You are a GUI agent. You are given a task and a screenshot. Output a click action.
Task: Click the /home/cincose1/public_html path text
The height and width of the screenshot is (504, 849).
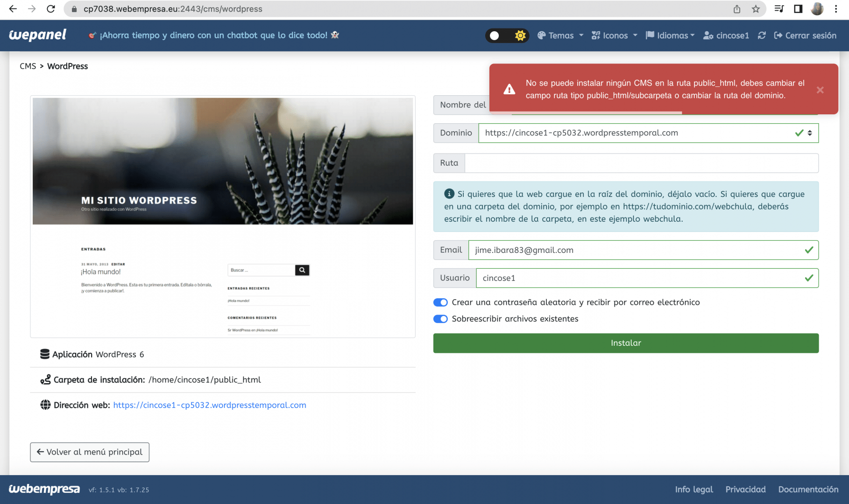click(x=205, y=379)
